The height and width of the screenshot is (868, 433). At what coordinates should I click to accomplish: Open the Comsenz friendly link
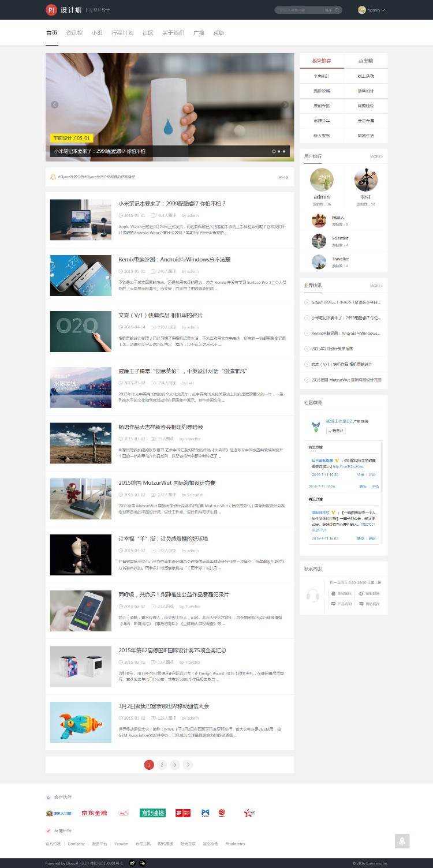[x=76, y=844]
